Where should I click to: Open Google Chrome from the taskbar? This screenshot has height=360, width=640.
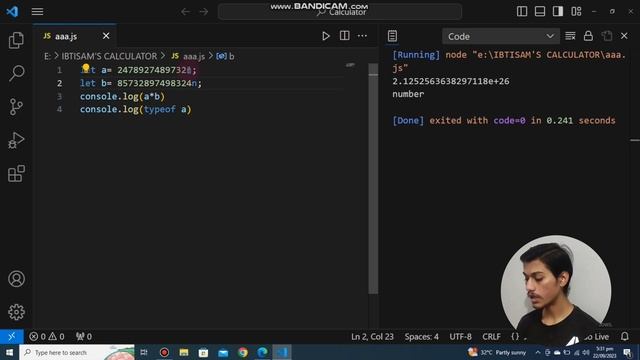pos(243,352)
